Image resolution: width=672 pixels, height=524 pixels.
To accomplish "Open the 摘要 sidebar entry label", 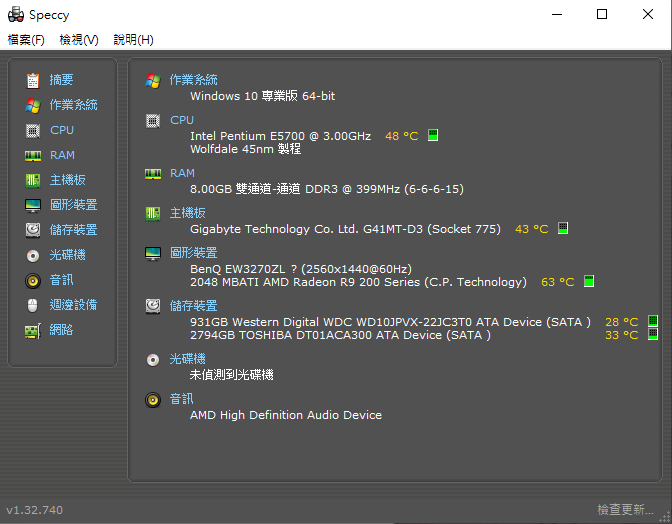I will [61, 80].
